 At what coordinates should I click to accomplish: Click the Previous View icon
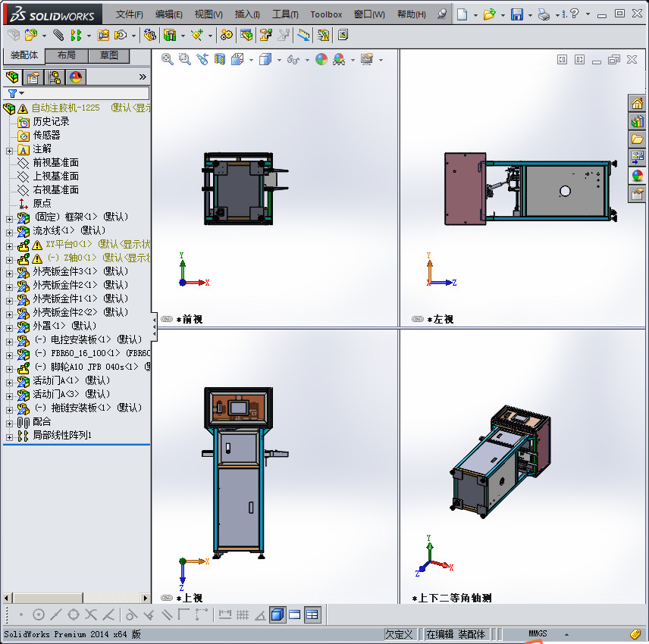coord(202,59)
